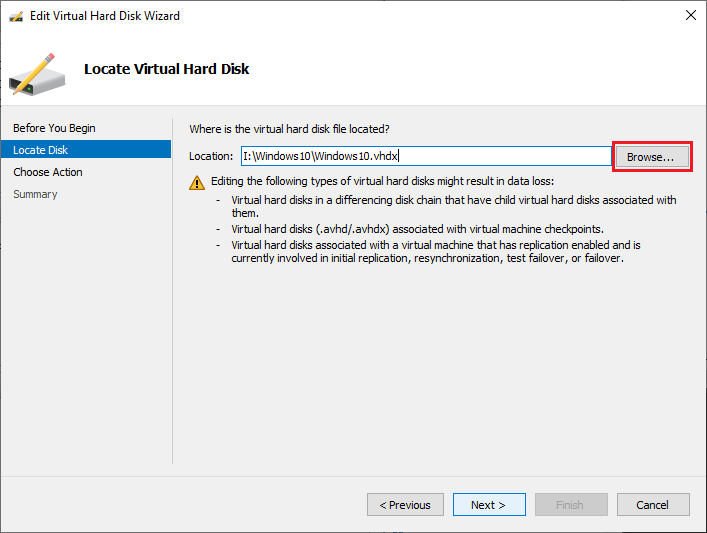Click the Summary step in the sidebar

[x=35, y=194]
